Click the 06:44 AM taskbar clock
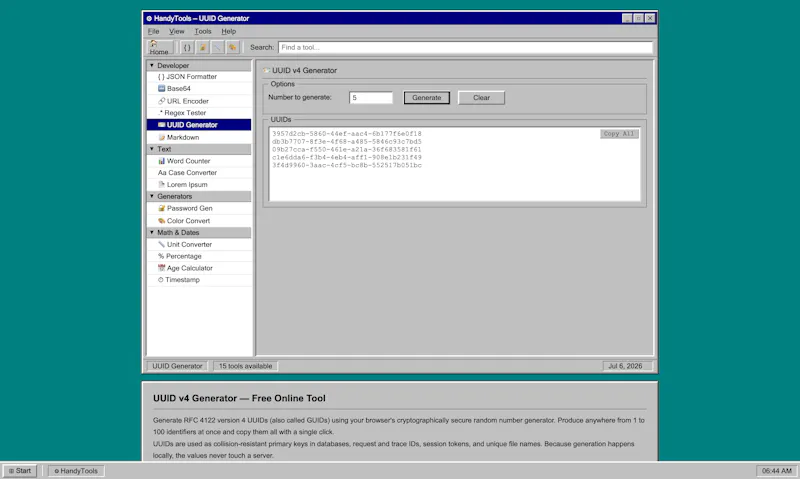The width and height of the screenshot is (800, 479). coord(777,471)
